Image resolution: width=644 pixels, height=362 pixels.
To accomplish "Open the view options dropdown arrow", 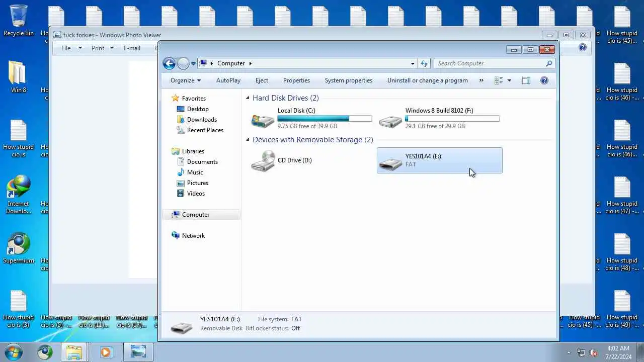I will coord(509,80).
